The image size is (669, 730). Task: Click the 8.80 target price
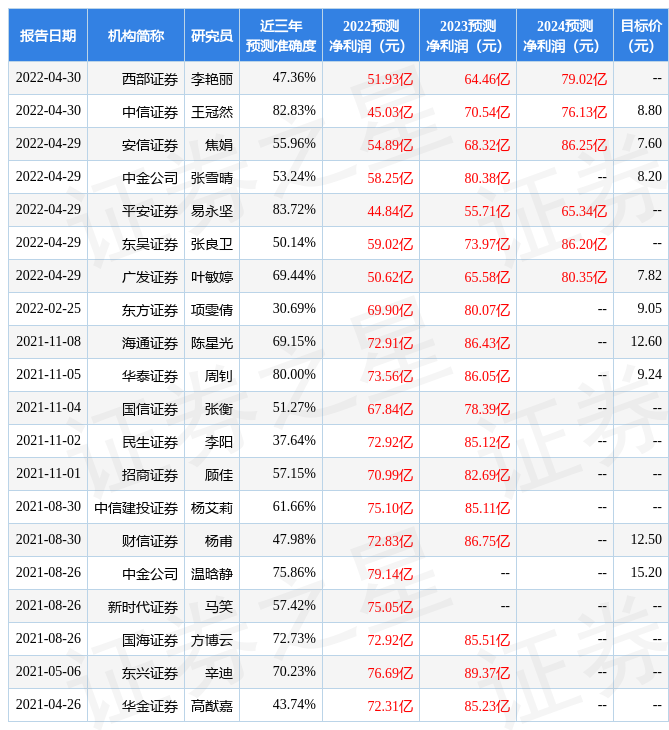pyautogui.click(x=649, y=110)
